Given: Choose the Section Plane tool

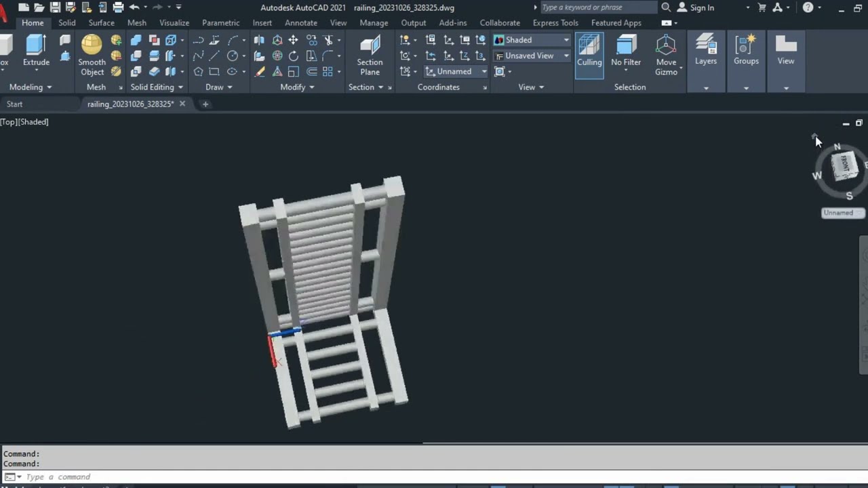Looking at the screenshot, I should (x=370, y=56).
